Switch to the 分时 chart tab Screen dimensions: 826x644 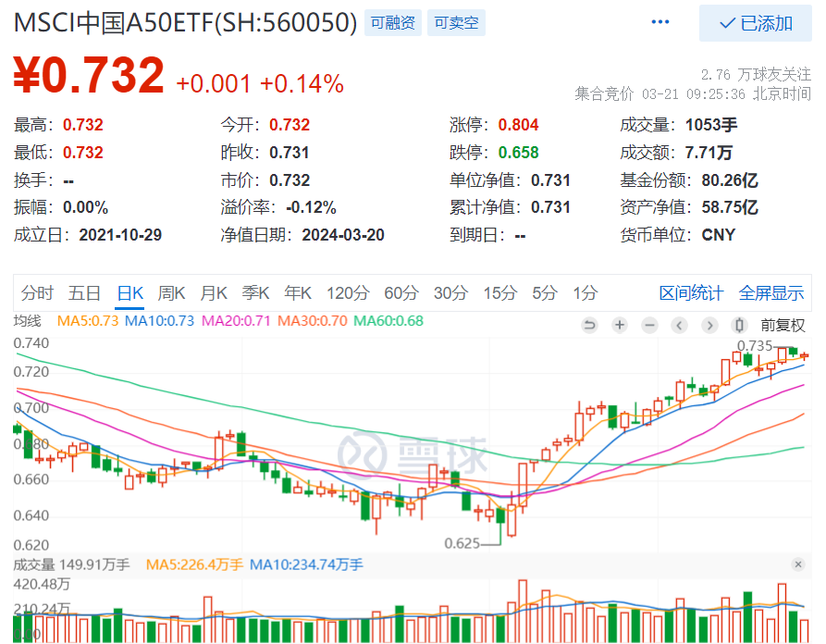[x=37, y=292]
